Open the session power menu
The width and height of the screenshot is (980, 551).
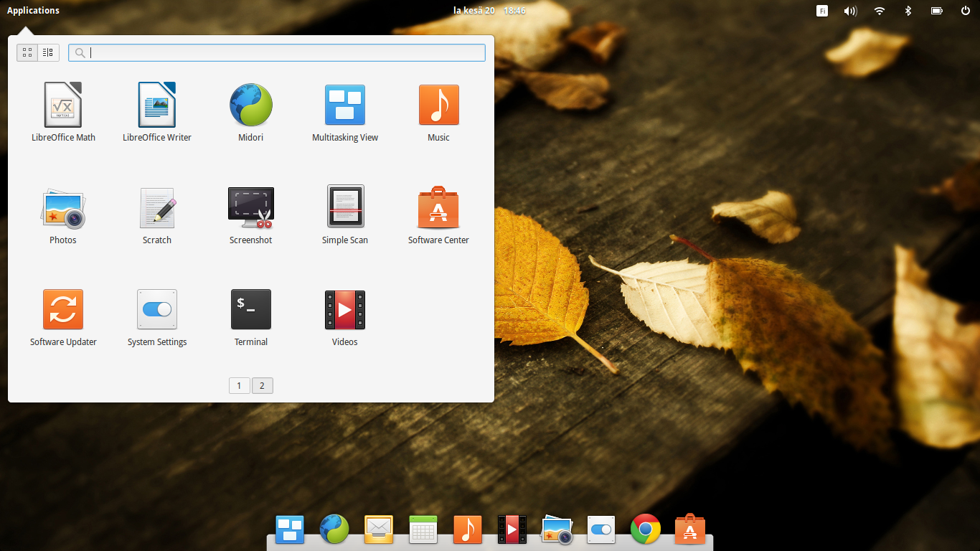tap(966, 11)
